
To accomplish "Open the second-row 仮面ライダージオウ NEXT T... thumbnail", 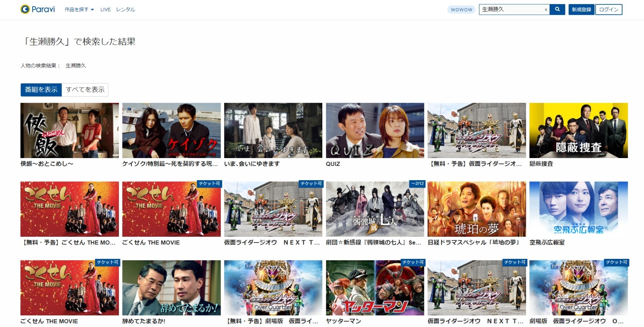I will point(273,209).
